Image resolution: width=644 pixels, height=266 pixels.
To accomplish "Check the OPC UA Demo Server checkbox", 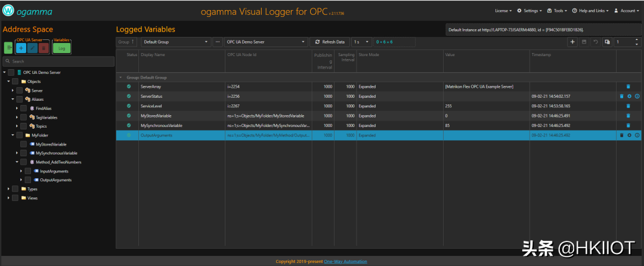I will point(11,73).
